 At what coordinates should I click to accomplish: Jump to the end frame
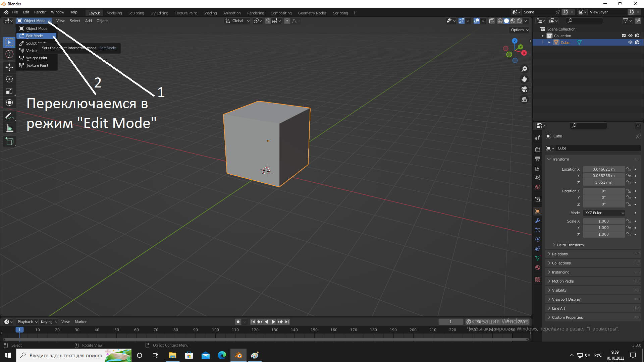tap(287, 322)
